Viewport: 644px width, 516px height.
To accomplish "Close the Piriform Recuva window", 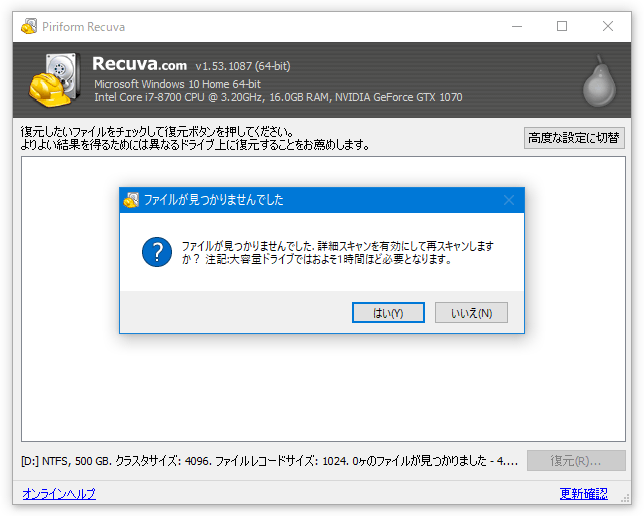I will (608, 27).
